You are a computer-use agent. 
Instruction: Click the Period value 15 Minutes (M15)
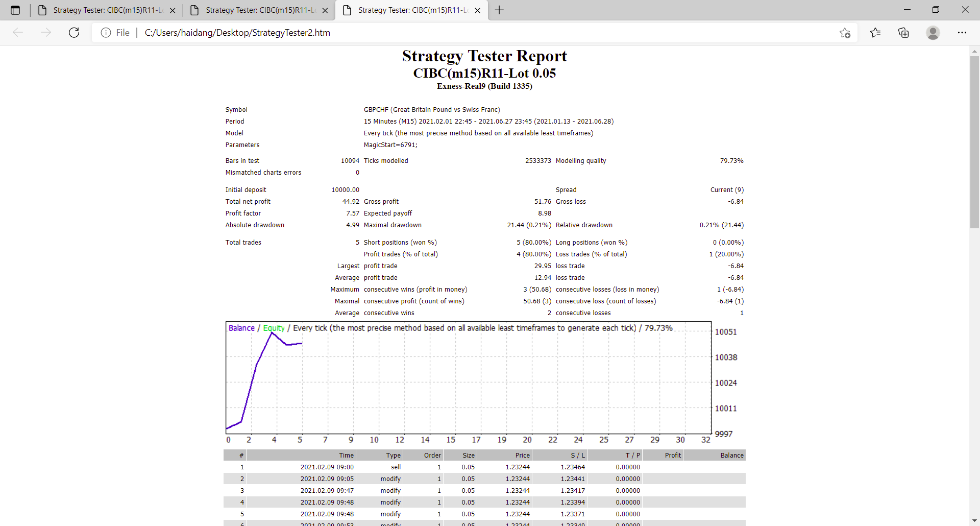pyautogui.click(x=488, y=122)
